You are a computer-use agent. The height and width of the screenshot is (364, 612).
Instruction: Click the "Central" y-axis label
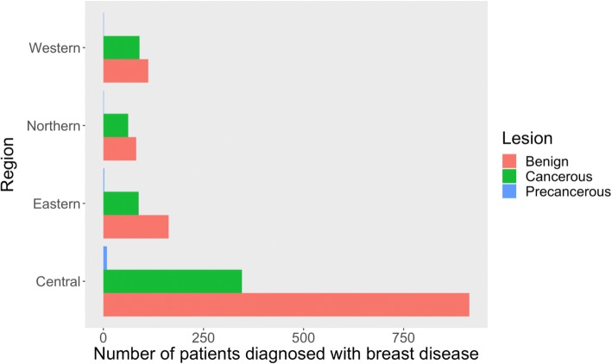click(58, 281)
